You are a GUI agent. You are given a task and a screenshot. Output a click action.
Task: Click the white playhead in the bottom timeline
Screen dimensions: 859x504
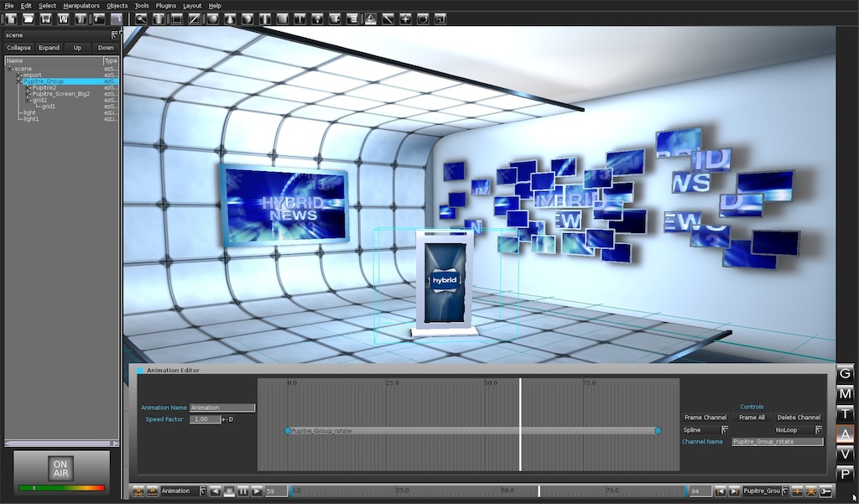[x=539, y=491]
